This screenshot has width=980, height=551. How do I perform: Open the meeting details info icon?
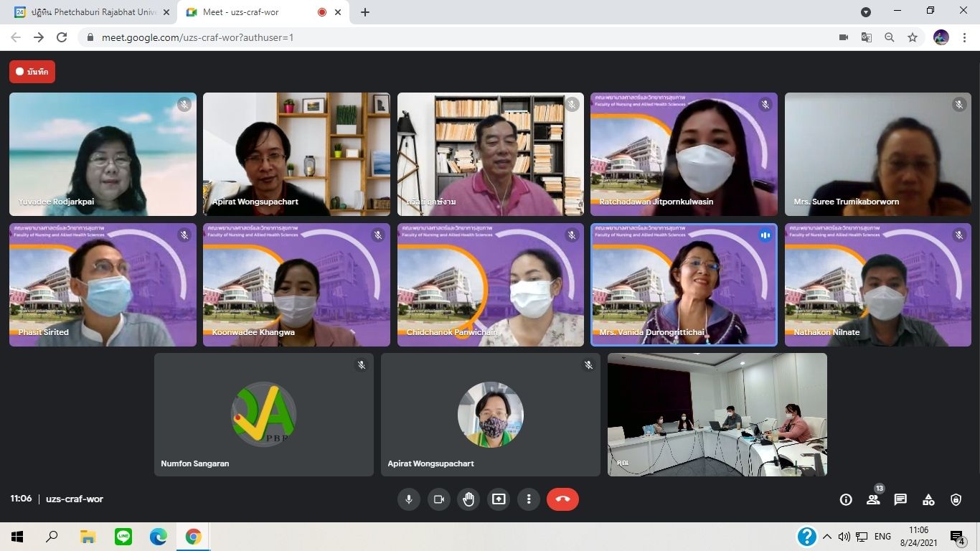click(846, 500)
